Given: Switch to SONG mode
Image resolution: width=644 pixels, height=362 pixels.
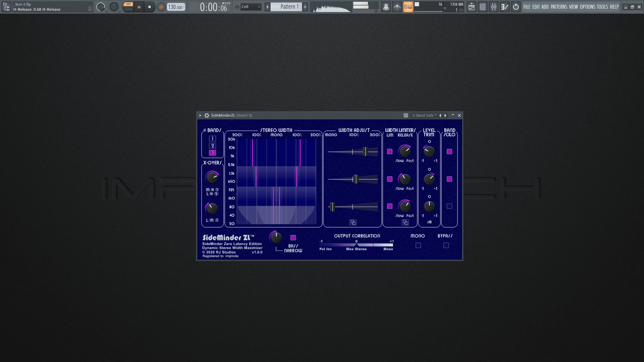Looking at the screenshot, I should (128, 9).
